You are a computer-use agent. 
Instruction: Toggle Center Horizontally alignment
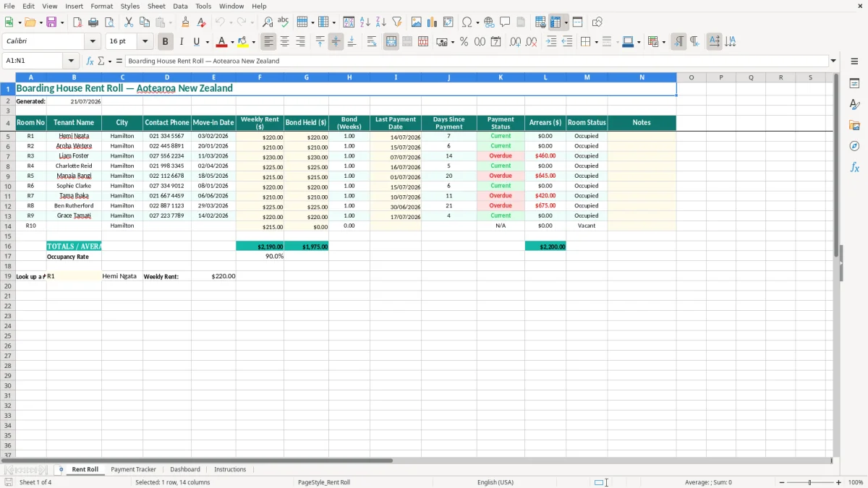click(285, 42)
